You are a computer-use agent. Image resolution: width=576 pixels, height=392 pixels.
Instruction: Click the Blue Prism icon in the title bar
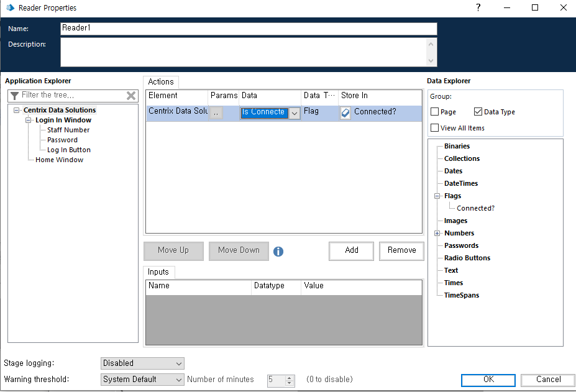point(11,7)
